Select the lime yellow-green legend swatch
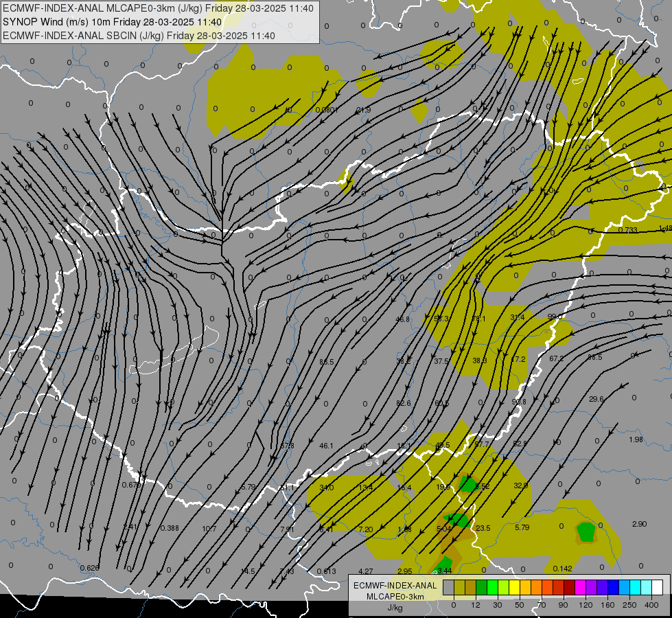 tap(504, 587)
